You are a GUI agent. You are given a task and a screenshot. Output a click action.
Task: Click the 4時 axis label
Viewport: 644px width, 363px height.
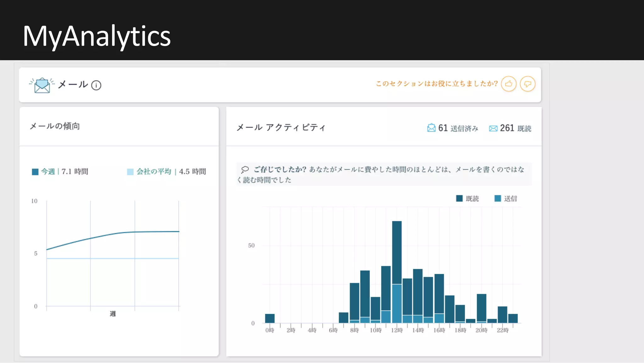tap(312, 330)
